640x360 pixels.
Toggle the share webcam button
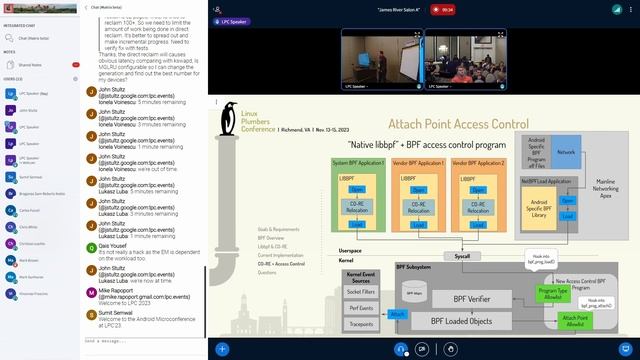[x=422, y=349]
